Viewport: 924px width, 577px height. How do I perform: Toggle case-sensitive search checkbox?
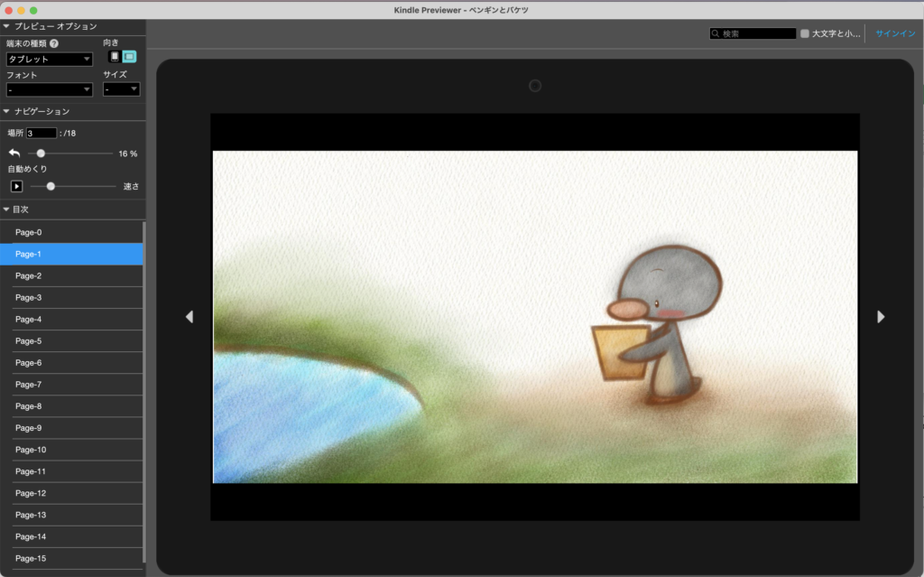pyautogui.click(x=805, y=33)
